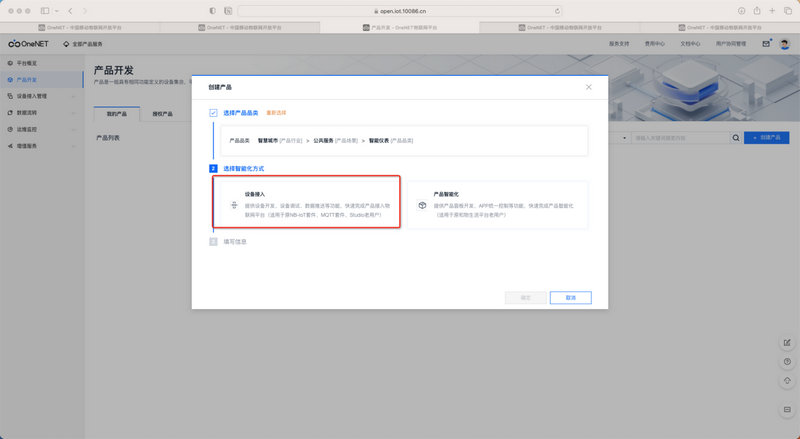
Task: Click 智慧城市 in category path
Action: [268, 140]
